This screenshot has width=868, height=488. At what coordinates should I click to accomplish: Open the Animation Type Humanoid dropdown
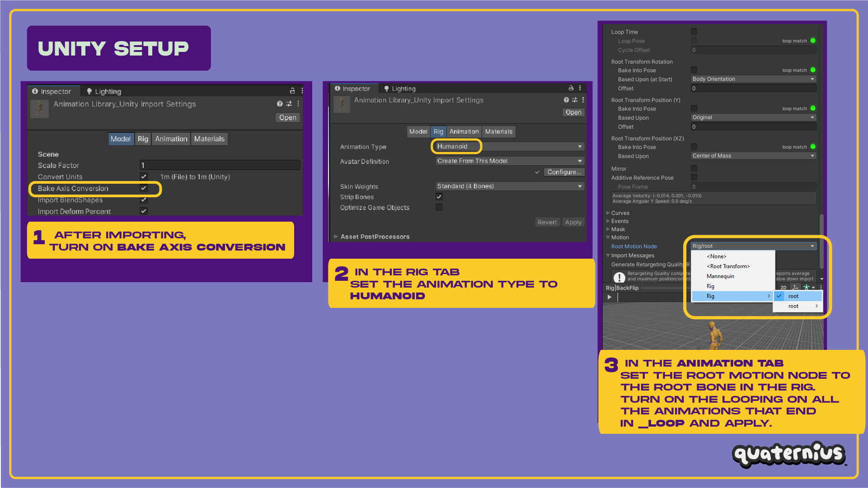point(510,146)
